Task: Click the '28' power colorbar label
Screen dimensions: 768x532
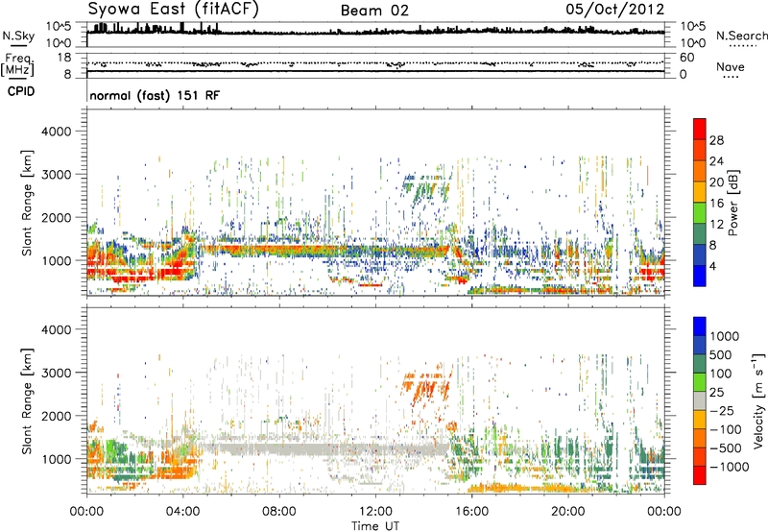Action: point(716,140)
